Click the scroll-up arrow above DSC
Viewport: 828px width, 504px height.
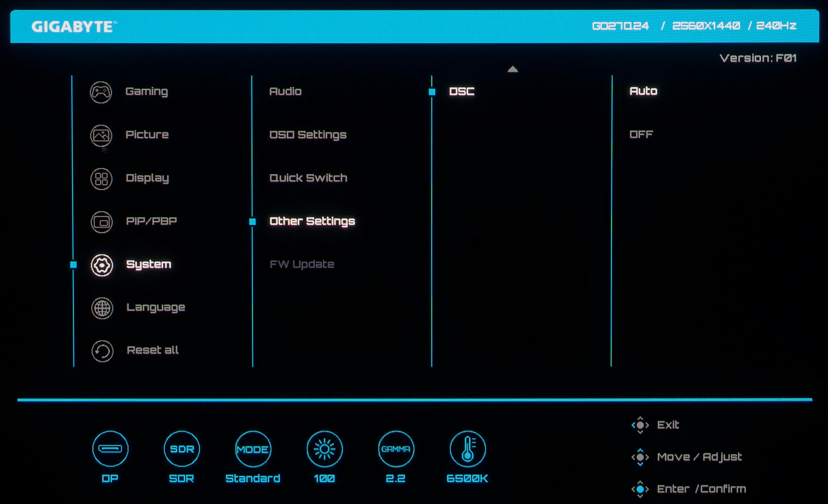512,69
